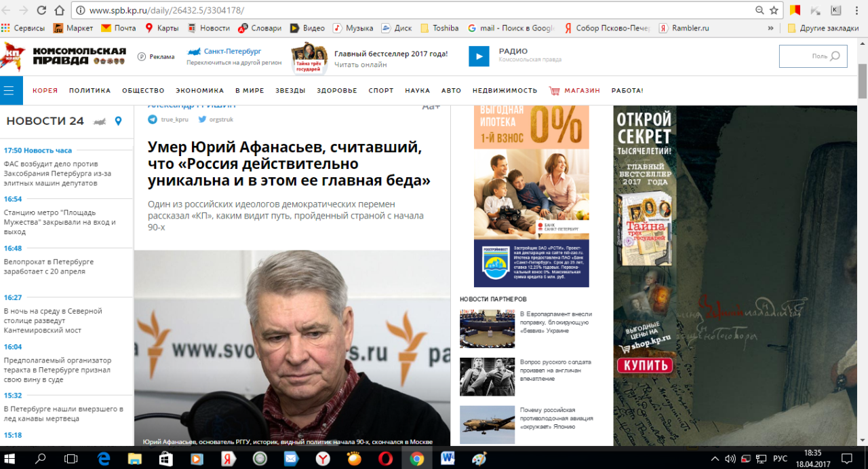Click the K keyboard extension icon
The width and height of the screenshot is (868, 469).
835,10
